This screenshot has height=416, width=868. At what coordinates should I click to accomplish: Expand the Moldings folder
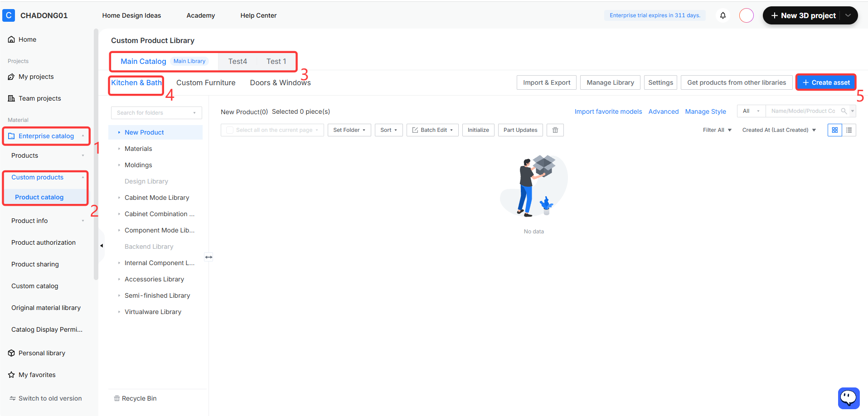point(119,165)
